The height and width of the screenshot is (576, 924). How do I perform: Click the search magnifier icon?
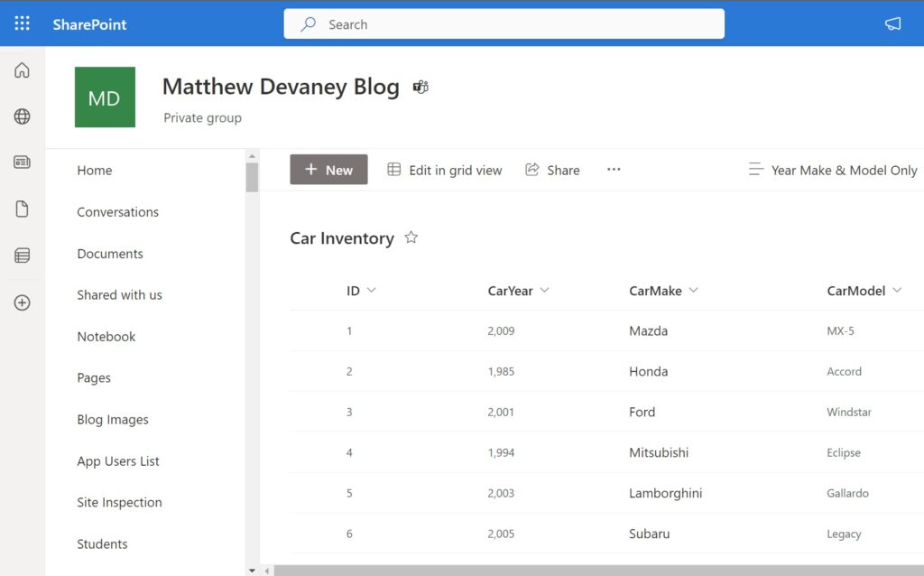[x=308, y=24]
